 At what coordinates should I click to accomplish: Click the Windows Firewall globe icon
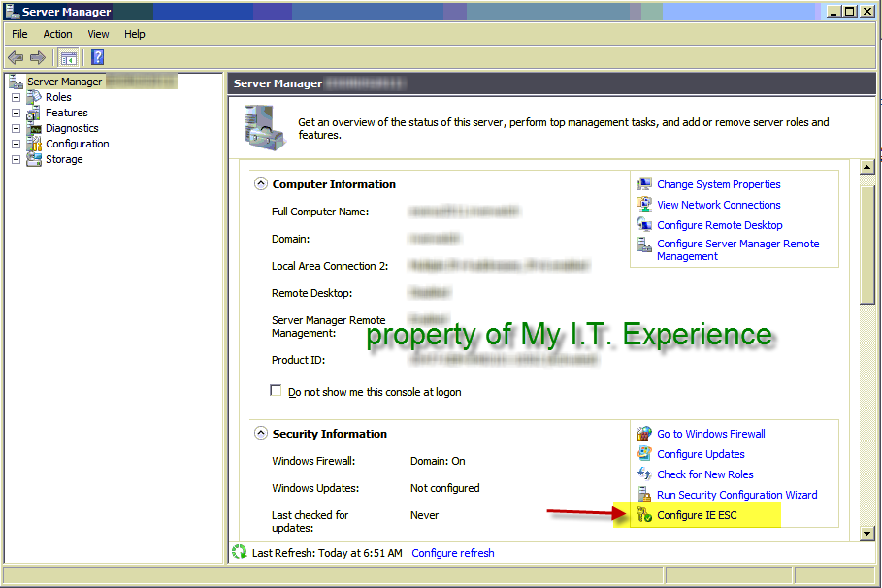(x=644, y=434)
